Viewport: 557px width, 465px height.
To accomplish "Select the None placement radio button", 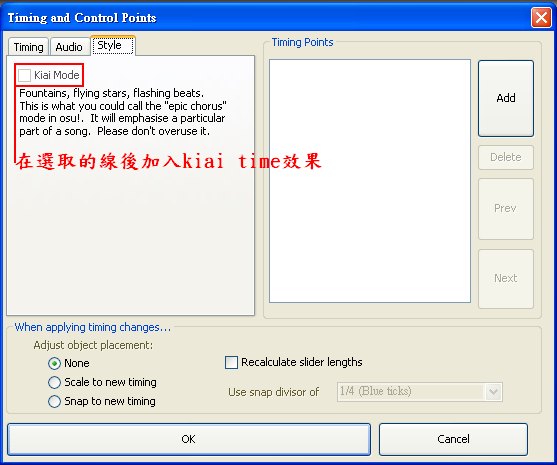I will (54, 364).
